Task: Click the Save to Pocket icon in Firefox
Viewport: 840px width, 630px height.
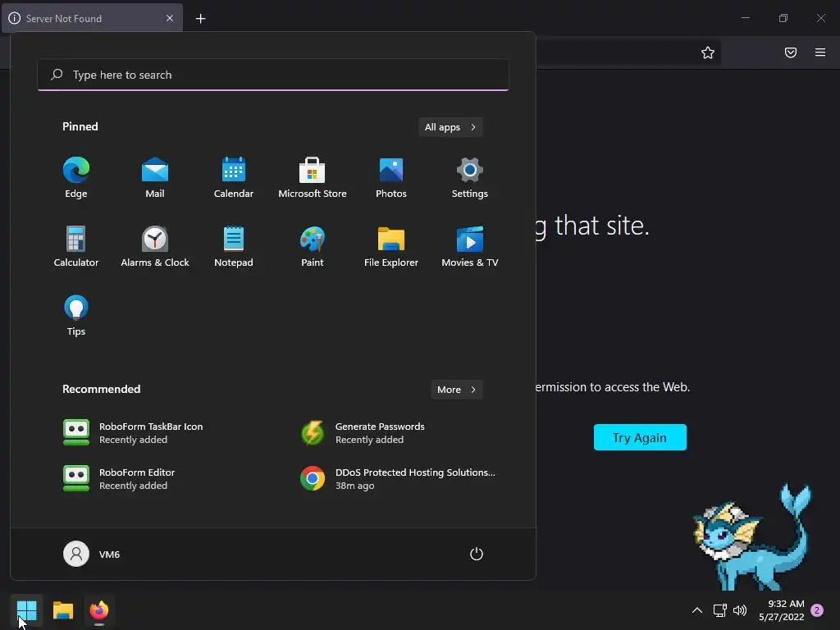Action: [791, 52]
